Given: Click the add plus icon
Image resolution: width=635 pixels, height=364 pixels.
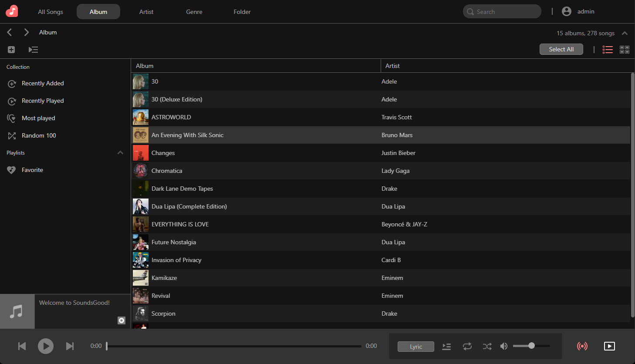Looking at the screenshot, I should pos(11,50).
